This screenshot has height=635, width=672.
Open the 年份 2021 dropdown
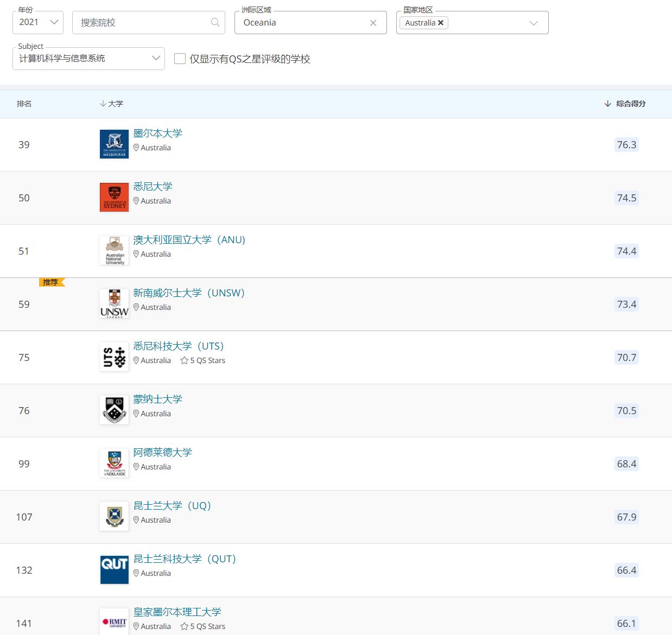coord(38,22)
